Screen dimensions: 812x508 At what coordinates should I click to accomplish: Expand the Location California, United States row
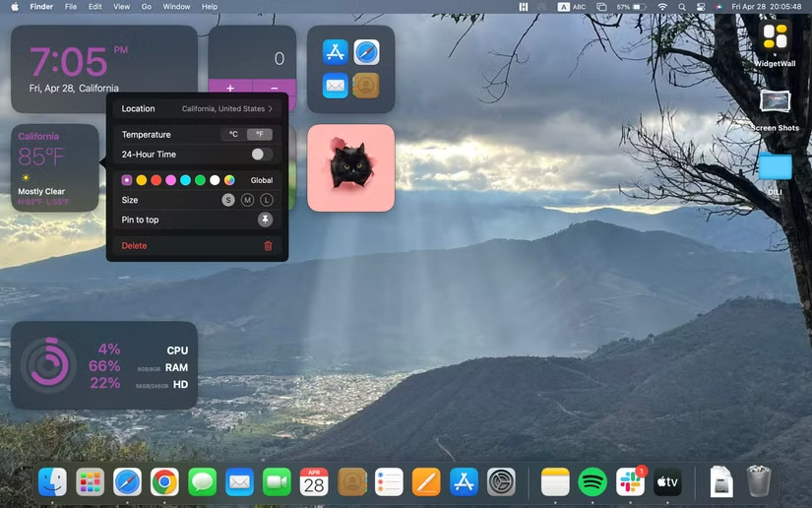tap(226, 109)
